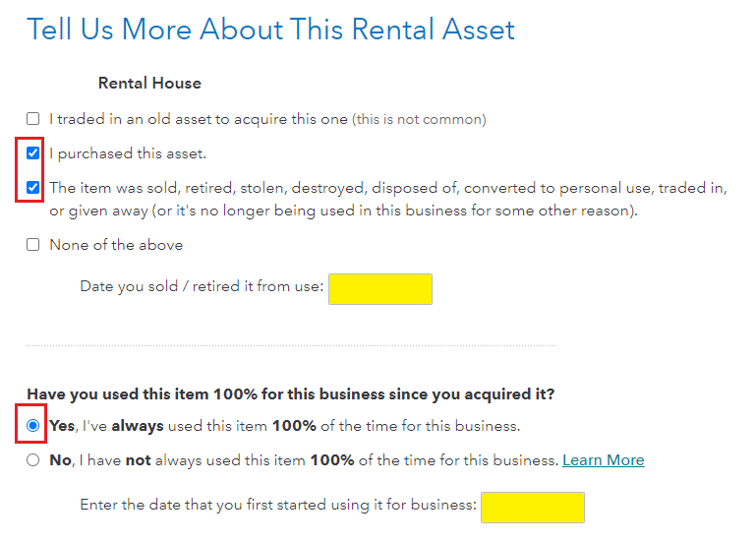This screenshot has width=756, height=543.
Task: Click the '(this is not common)' note text
Action: tap(419, 120)
